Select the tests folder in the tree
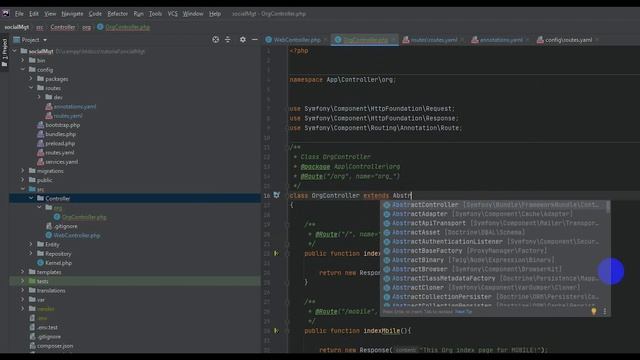Image resolution: width=640 pixels, height=360 pixels. [135, 281]
